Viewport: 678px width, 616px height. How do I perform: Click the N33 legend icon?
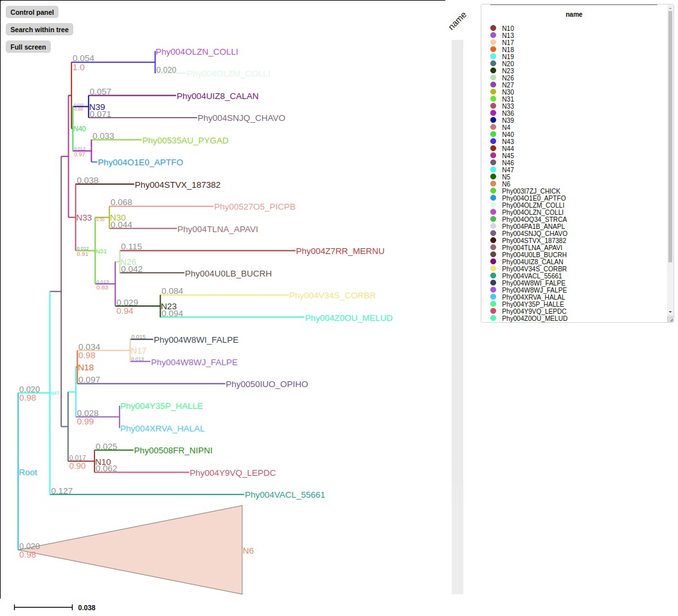(x=492, y=106)
